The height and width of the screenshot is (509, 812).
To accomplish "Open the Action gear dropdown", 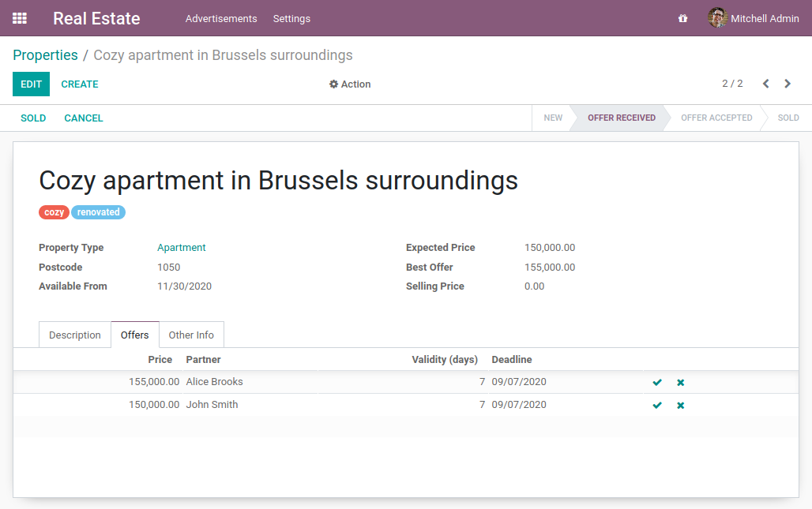I will (350, 84).
